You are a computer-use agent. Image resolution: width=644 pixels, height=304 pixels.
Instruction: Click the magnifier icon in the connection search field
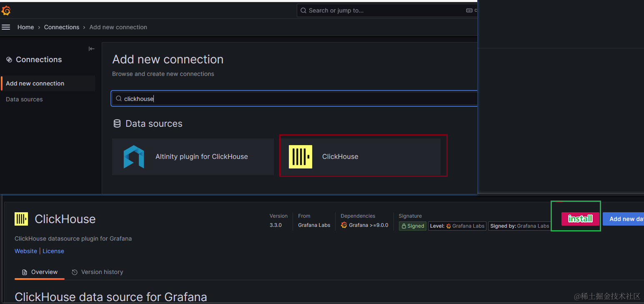coord(119,99)
